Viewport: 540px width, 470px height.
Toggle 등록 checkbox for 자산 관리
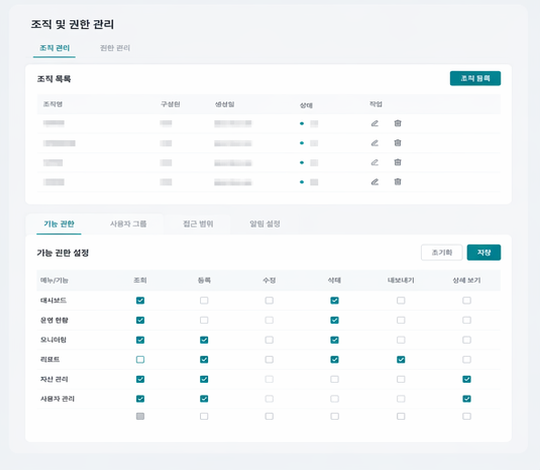coord(204,379)
